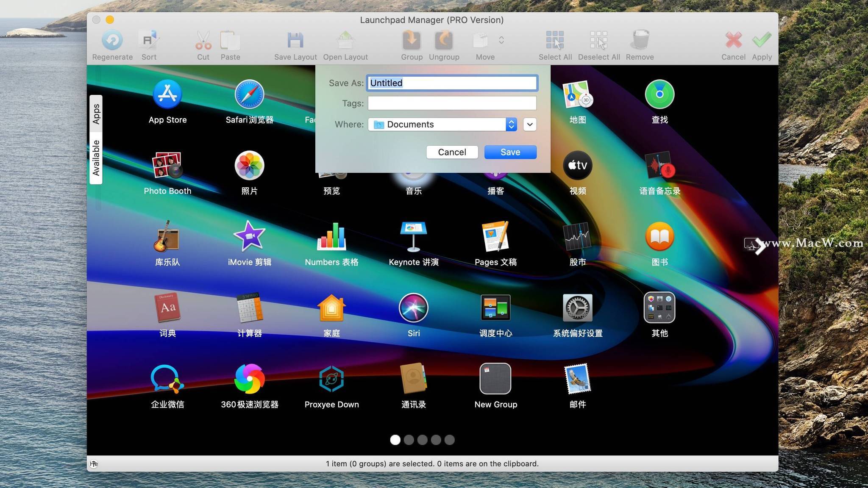The width and height of the screenshot is (868, 488).
Task: Select the 其他 folder group icon
Action: (x=659, y=308)
